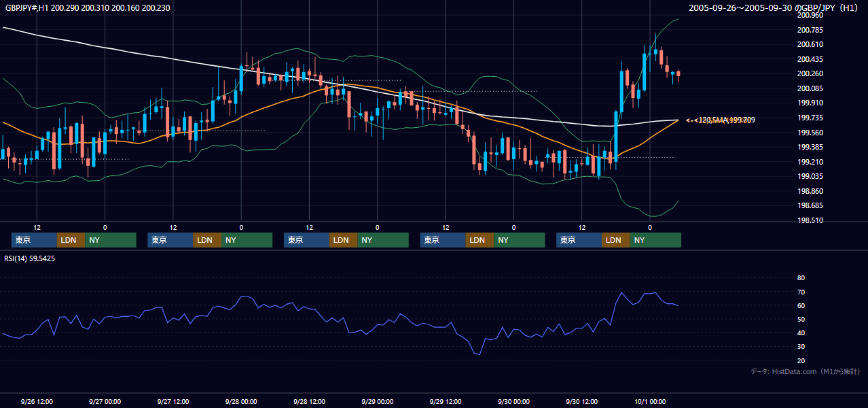Click the データ: HistData.com source credit

click(x=805, y=371)
